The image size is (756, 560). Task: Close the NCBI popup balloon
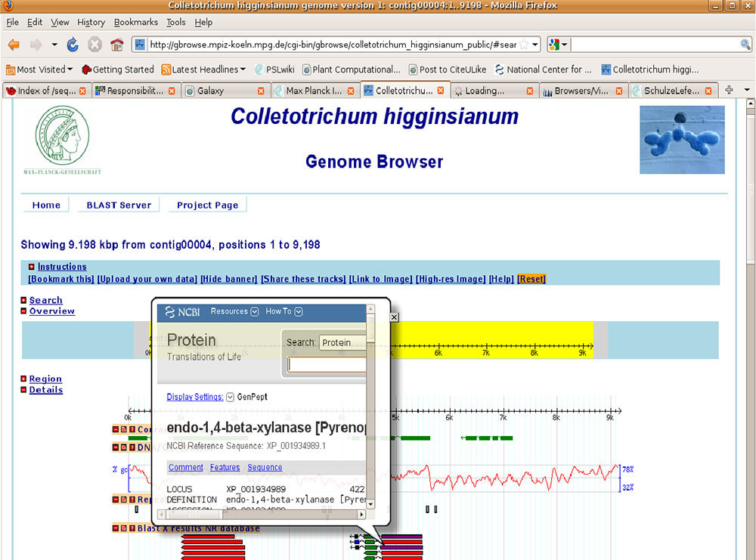[395, 317]
